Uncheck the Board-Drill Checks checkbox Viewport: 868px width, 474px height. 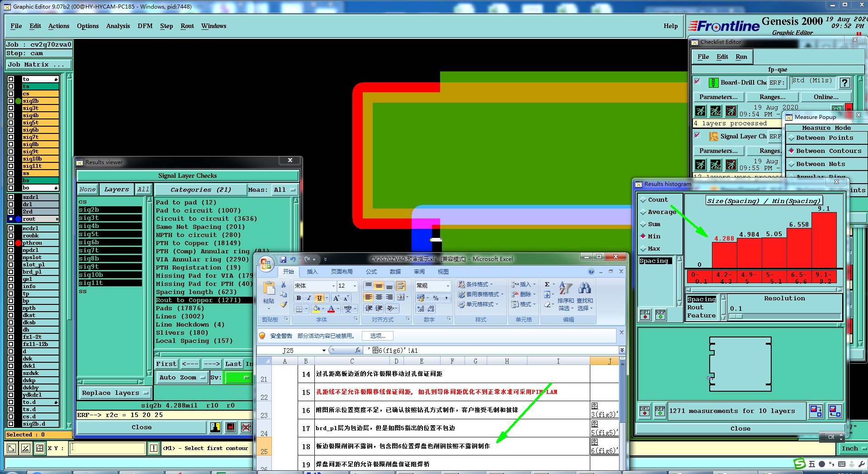(x=697, y=81)
